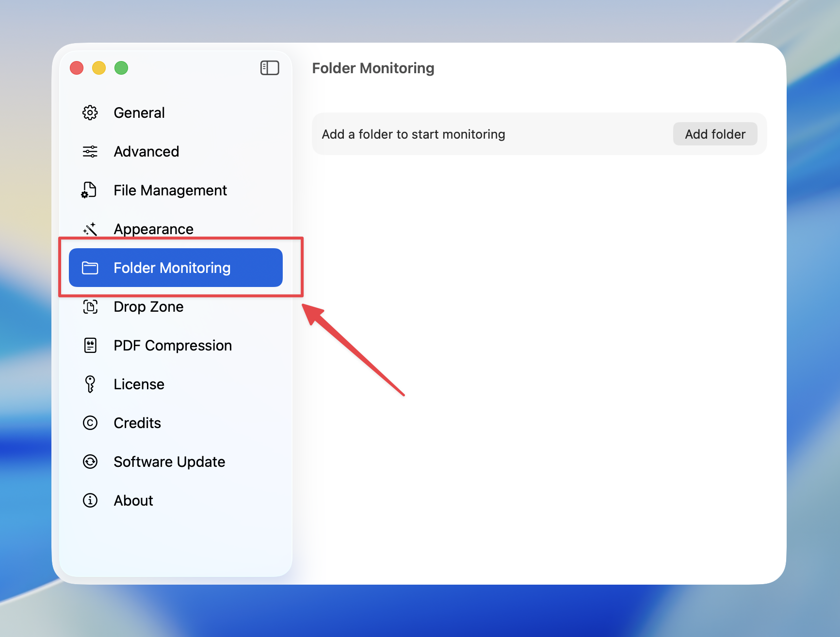Click the green zoom window control
Image resolution: width=840 pixels, height=637 pixels.
[121, 68]
